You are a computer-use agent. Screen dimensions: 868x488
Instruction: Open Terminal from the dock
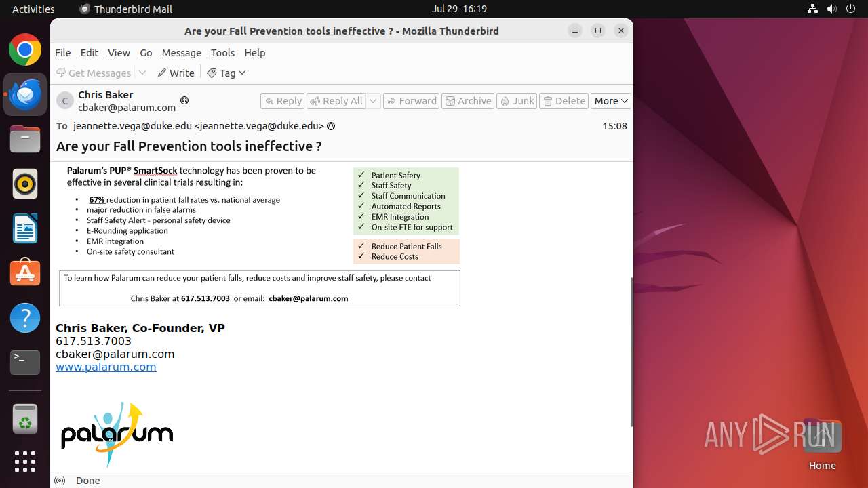click(25, 363)
